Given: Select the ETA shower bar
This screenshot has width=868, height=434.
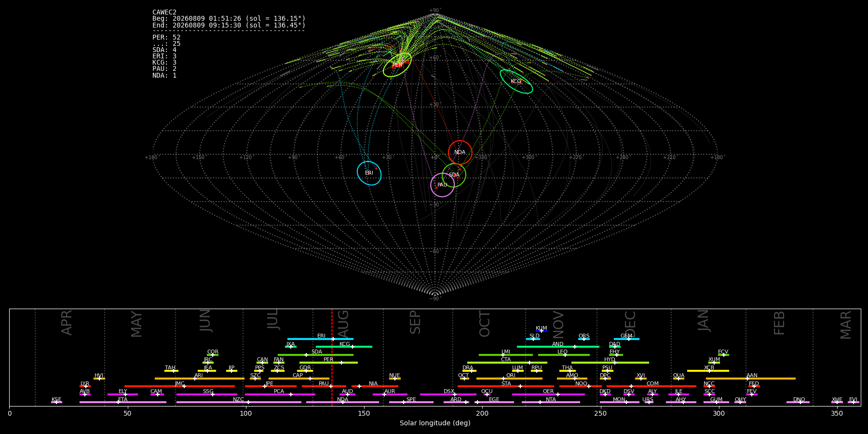Looking at the screenshot, I should (x=123, y=402).
